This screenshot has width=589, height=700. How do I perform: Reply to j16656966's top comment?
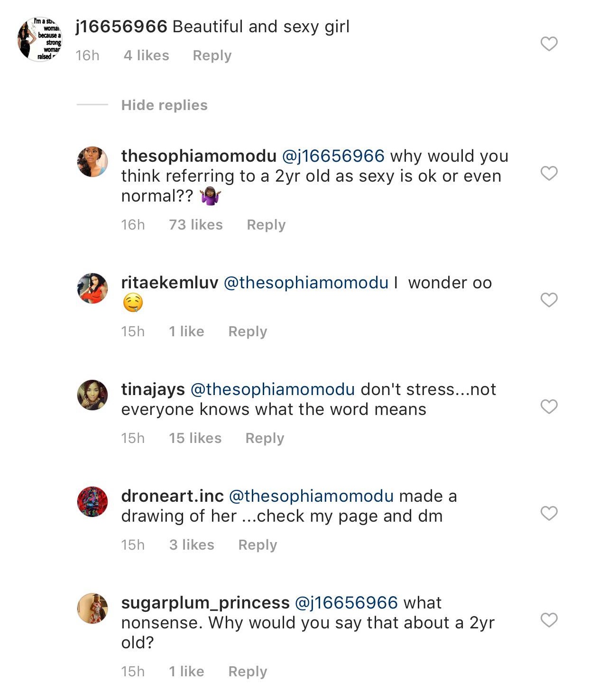212,55
